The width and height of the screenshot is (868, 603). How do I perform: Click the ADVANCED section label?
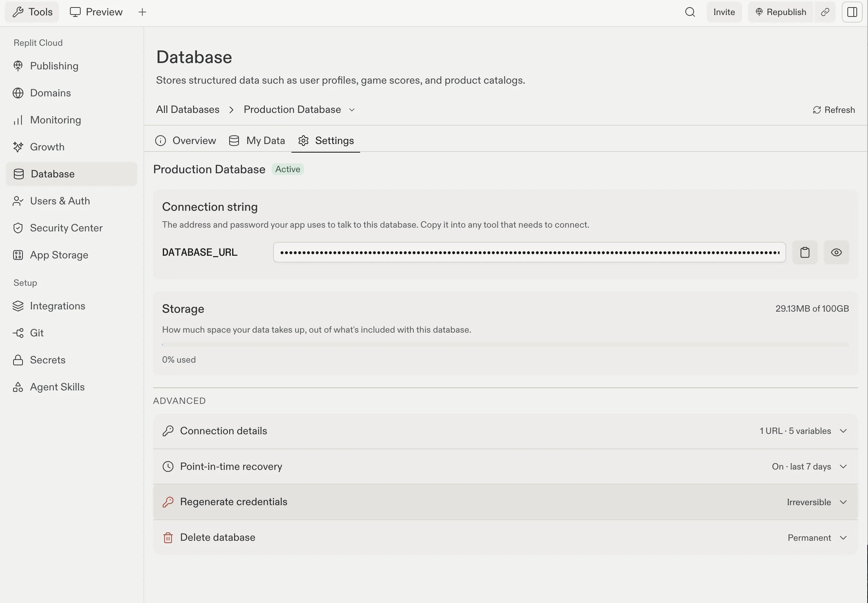tap(179, 401)
